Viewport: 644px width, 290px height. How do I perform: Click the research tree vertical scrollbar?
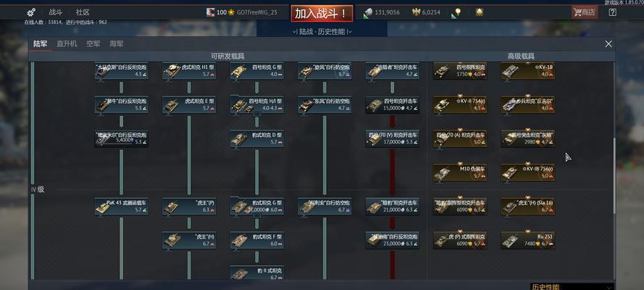point(614,175)
